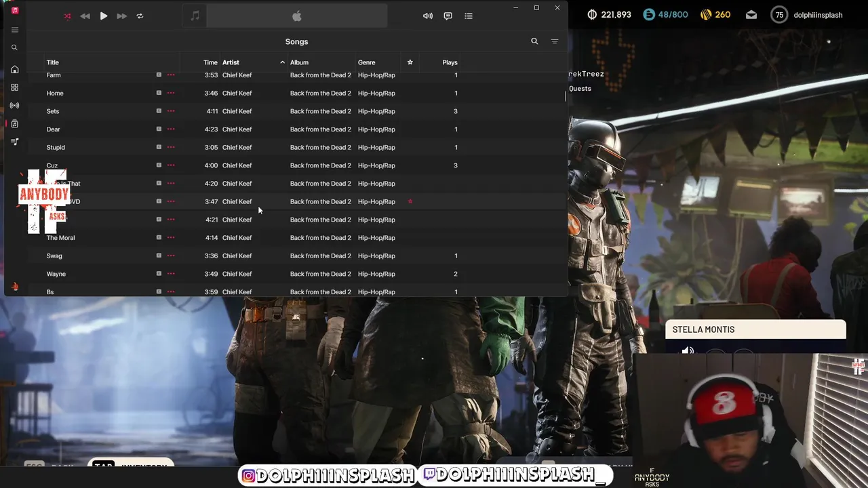
Task: Search within Songs using the magnifier
Action: coord(534,41)
